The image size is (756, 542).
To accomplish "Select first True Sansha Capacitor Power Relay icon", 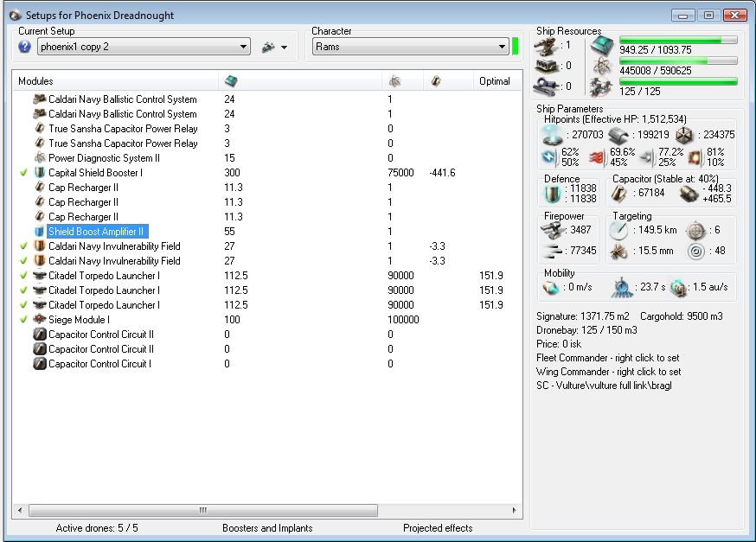I will (40, 129).
